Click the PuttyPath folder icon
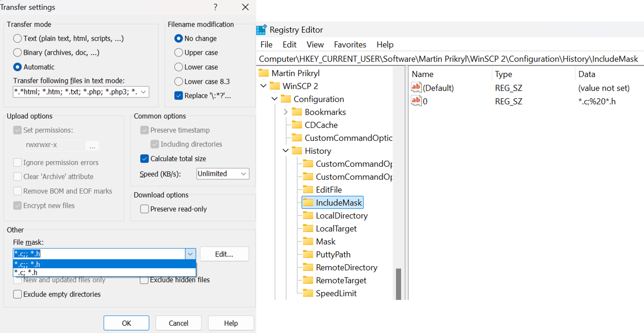 click(x=308, y=255)
